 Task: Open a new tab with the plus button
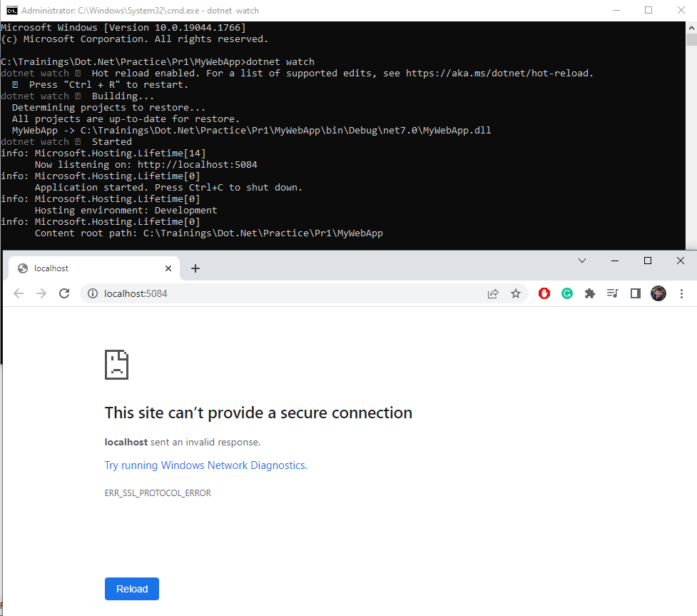point(195,268)
